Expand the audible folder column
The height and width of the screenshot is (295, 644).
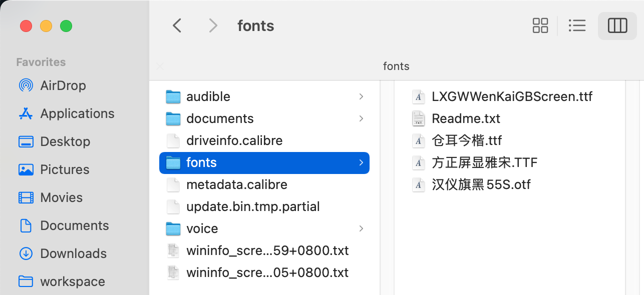coord(361,96)
